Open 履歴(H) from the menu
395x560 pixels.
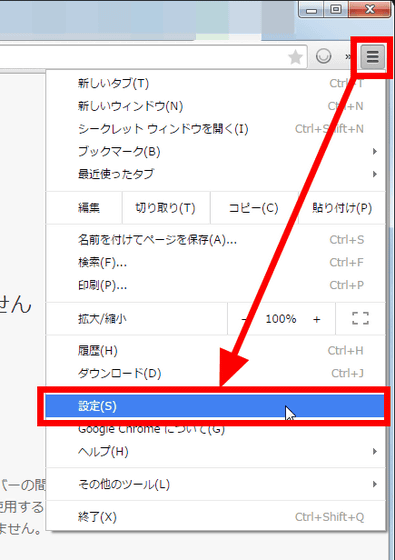click(216, 351)
